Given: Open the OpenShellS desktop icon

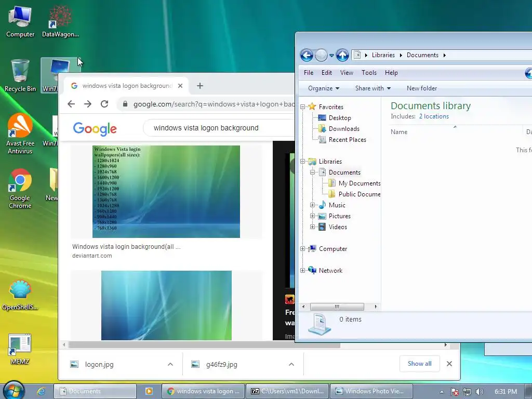Looking at the screenshot, I should point(20,295).
